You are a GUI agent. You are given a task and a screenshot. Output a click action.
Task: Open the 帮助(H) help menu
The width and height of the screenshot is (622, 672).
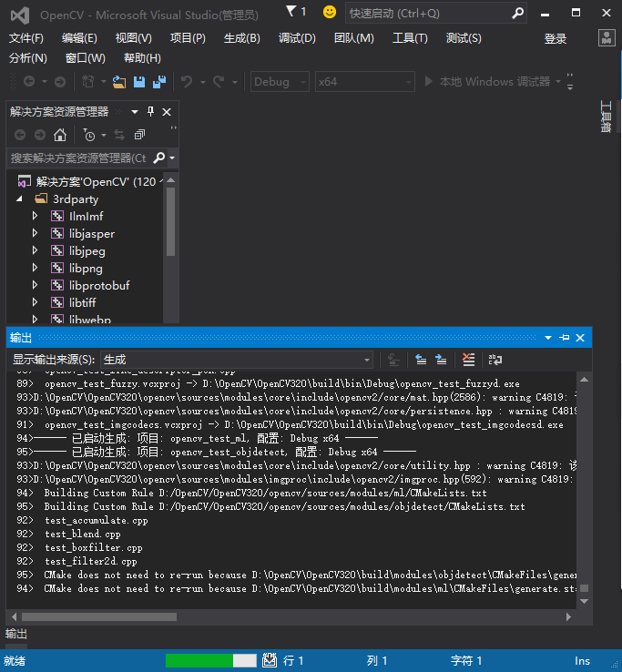click(x=142, y=58)
